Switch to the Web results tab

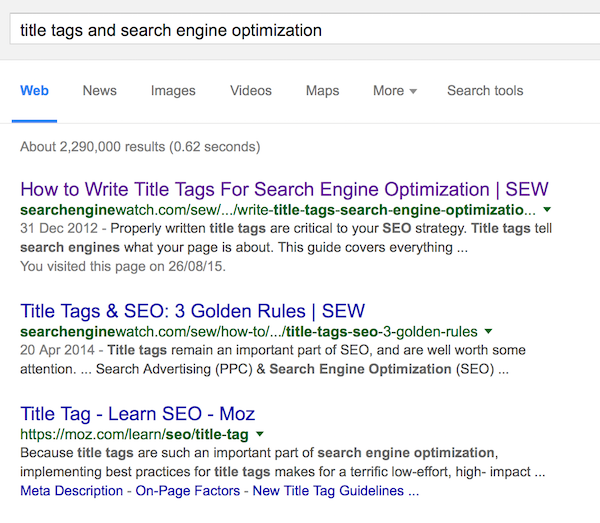34,91
